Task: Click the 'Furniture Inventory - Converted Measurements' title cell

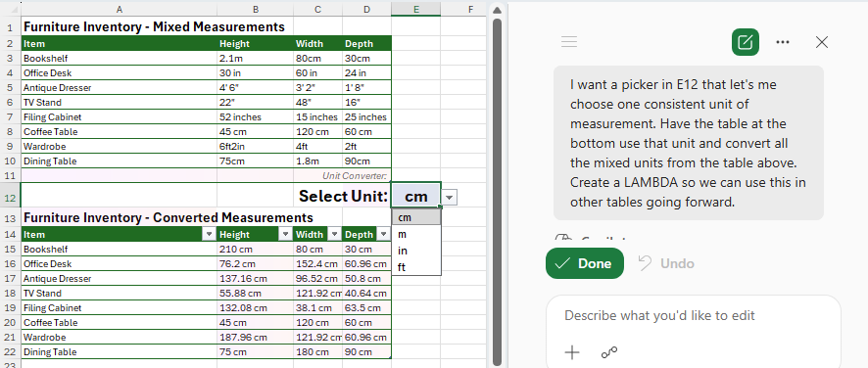Action: point(169,217)
